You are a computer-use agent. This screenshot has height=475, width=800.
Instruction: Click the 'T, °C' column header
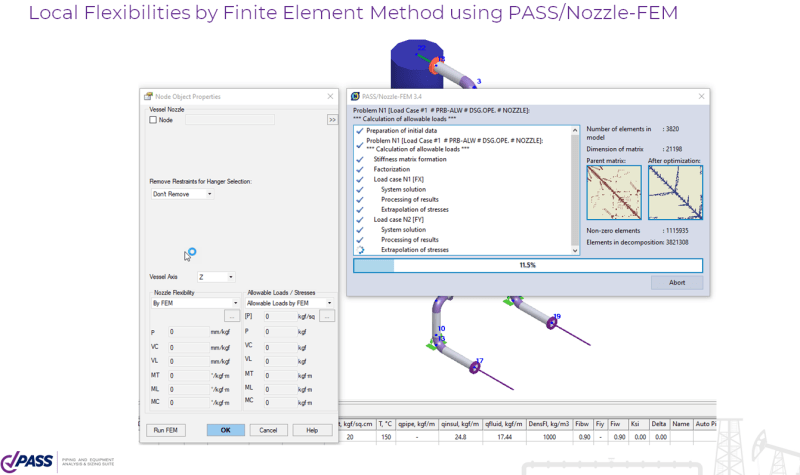pos(385,424)
